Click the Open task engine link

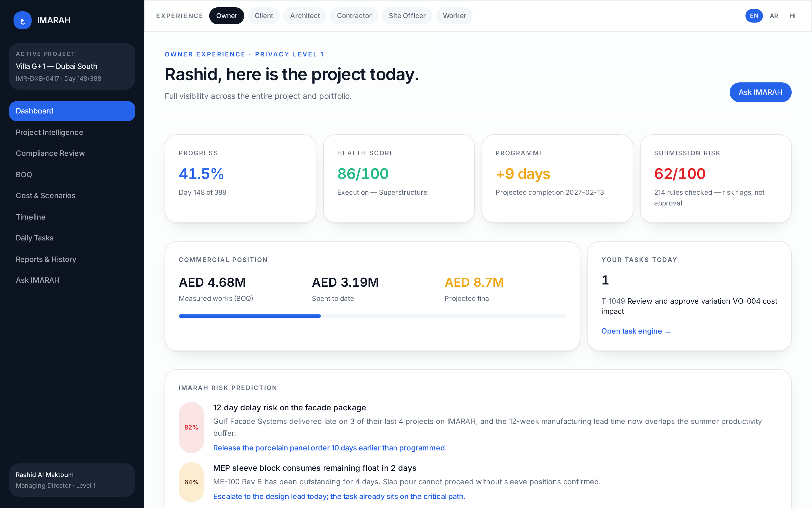click(x=636, y=331)
